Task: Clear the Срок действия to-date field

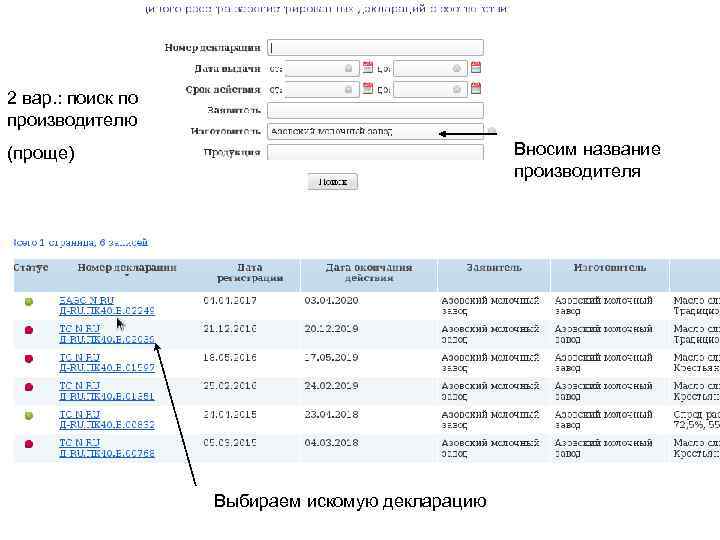Action: click(x=456, y=89)
